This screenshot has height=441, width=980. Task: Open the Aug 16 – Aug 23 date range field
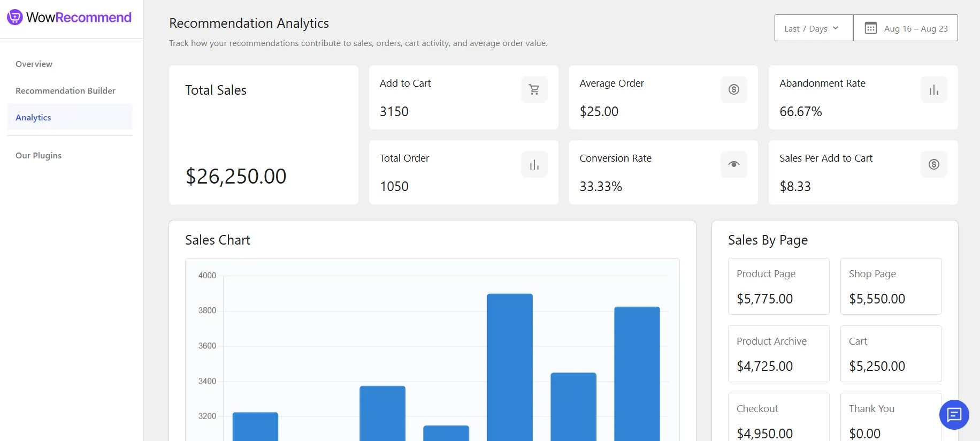pos(906,28)
